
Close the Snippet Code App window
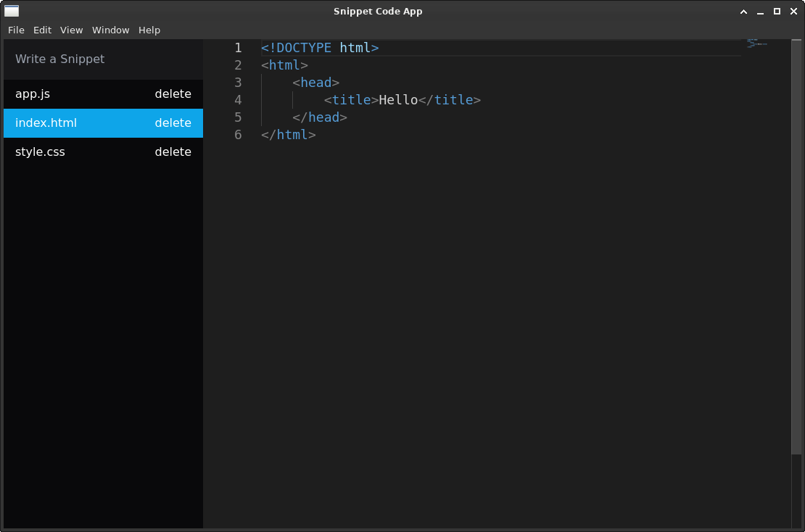[793, 12]
